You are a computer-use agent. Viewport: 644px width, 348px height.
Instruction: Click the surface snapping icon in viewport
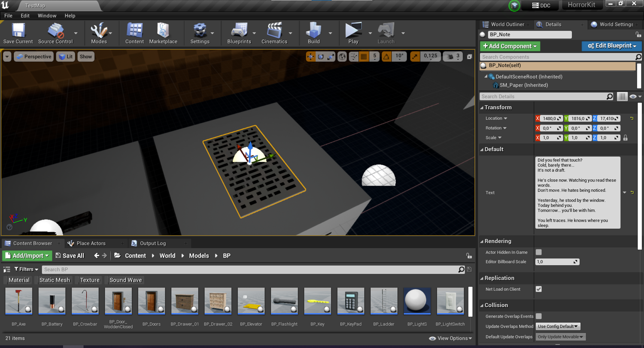pos(354,56)
